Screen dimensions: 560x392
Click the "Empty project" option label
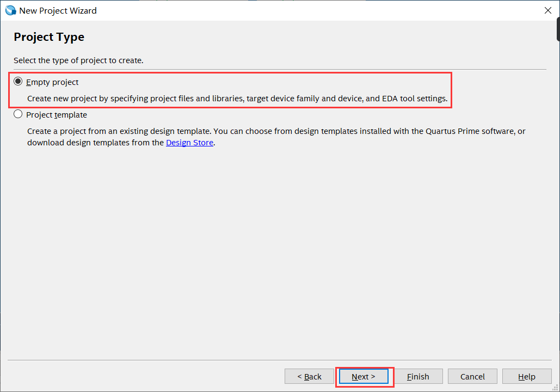click(52, 82)
